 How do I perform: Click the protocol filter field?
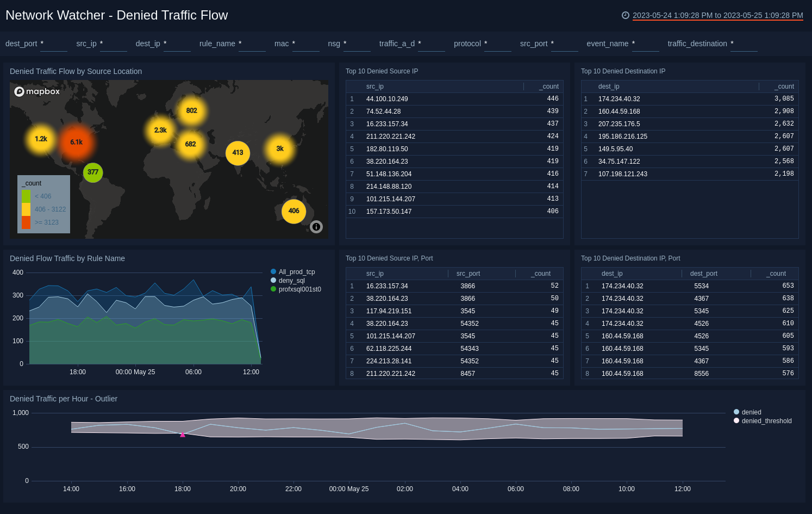point(498,44)
